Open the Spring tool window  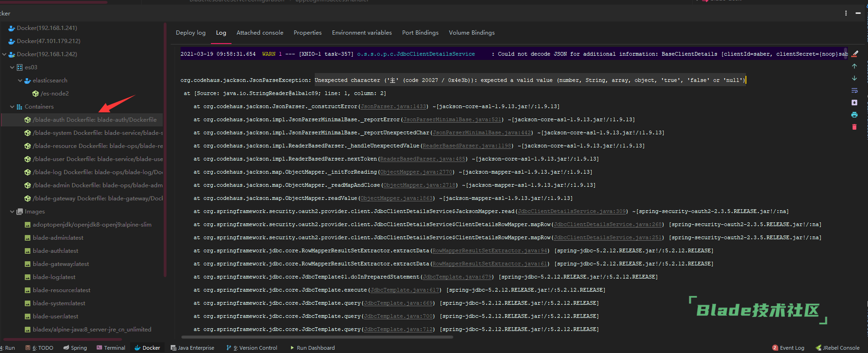[x=75, y=348]
